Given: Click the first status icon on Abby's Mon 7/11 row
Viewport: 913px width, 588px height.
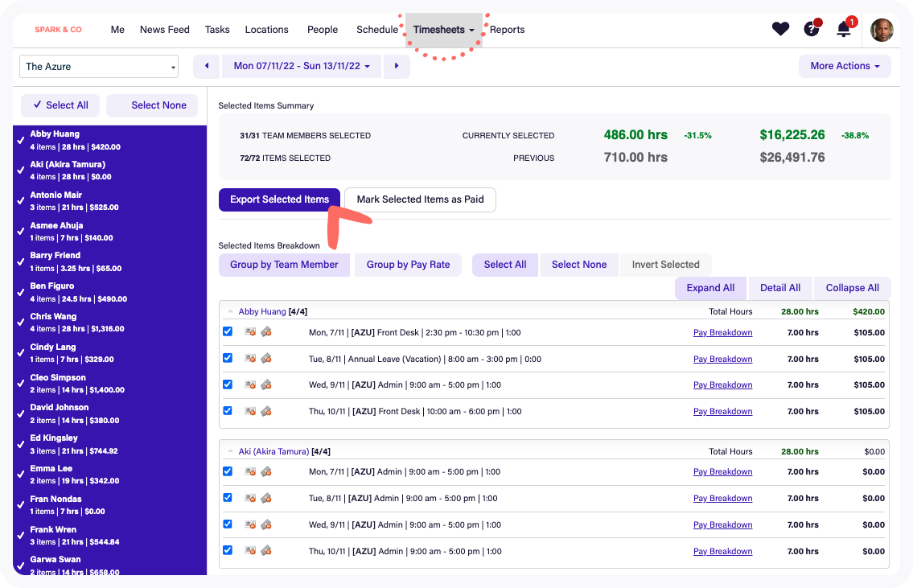Looking at the screenshot, I should [250, 332].
